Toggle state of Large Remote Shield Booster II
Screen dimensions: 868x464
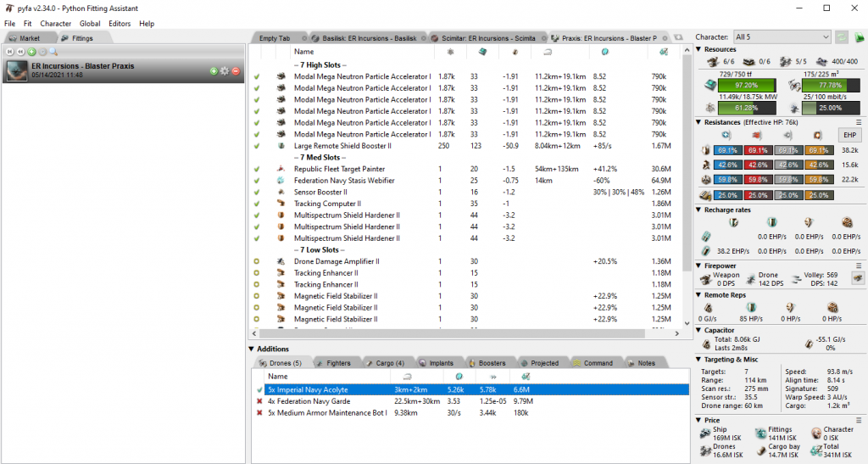tap(256, 146)
